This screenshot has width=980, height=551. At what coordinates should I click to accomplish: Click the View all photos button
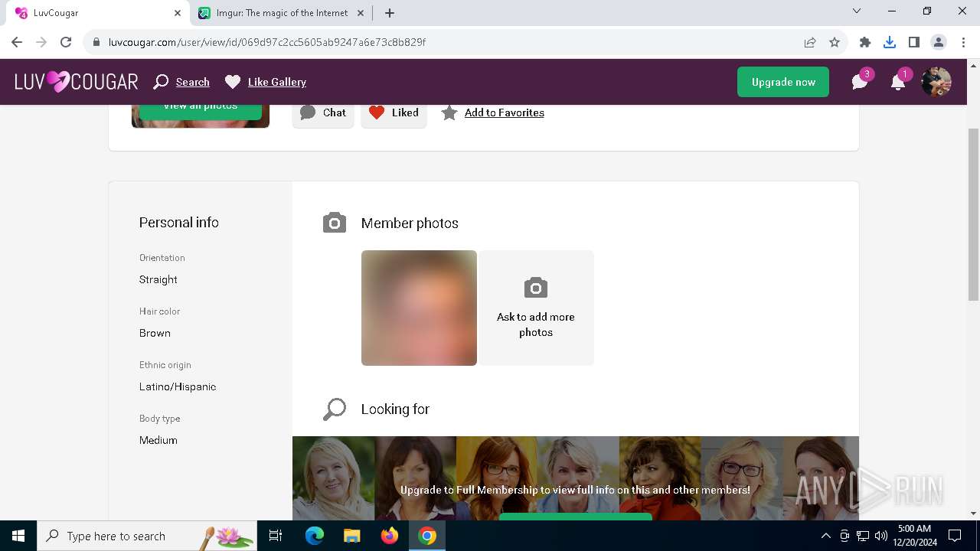[201, 109]
